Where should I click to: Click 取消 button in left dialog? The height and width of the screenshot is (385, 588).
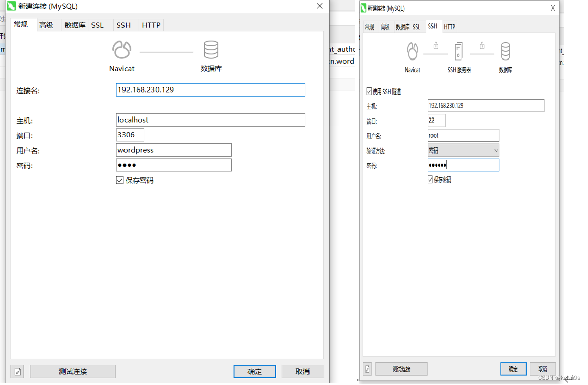click(302, 371)
